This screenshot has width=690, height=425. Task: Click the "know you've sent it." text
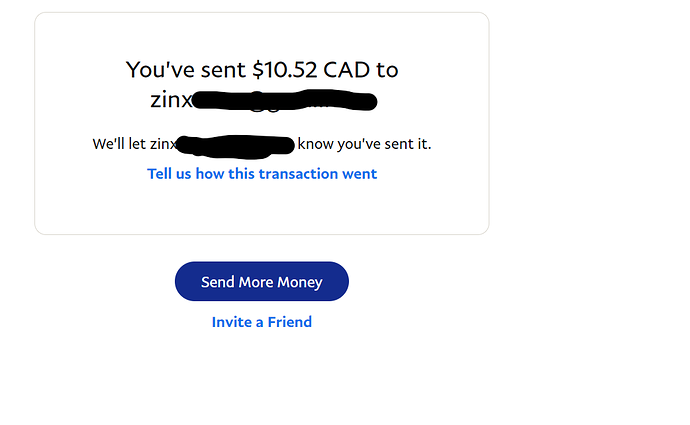(x=364, y=144)
